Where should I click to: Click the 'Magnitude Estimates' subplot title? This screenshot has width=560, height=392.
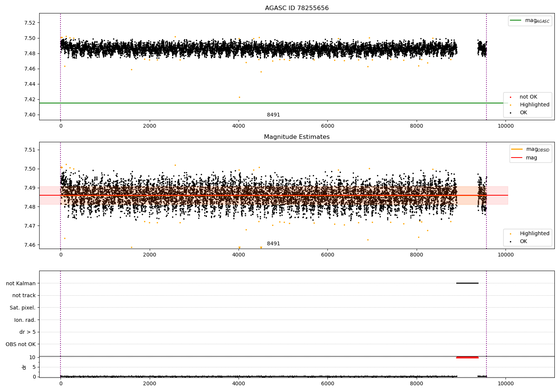pyautogui.click(x=297, y=137)
